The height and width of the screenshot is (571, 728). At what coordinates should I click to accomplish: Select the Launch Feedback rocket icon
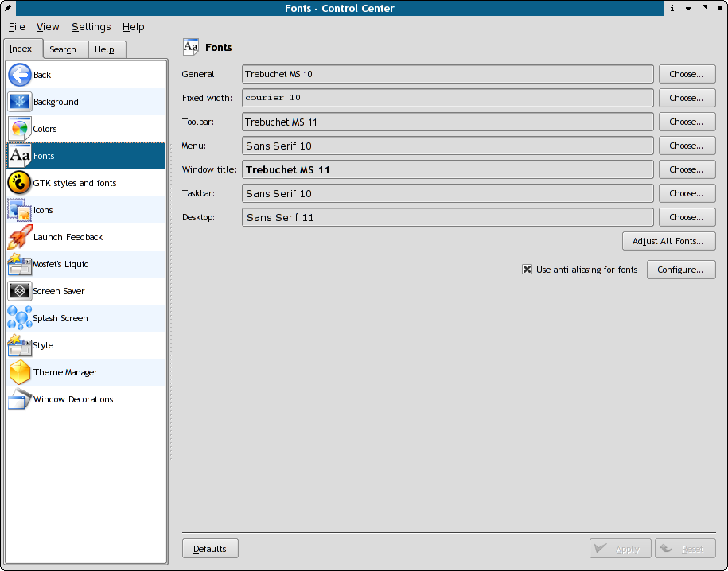click(x=19, y=237)
